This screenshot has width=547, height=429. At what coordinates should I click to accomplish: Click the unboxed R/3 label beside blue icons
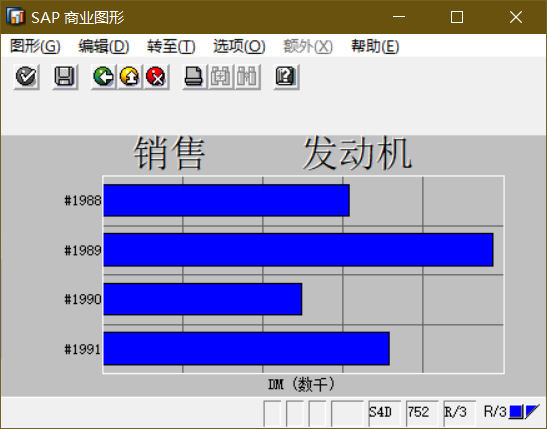[495, 412]
